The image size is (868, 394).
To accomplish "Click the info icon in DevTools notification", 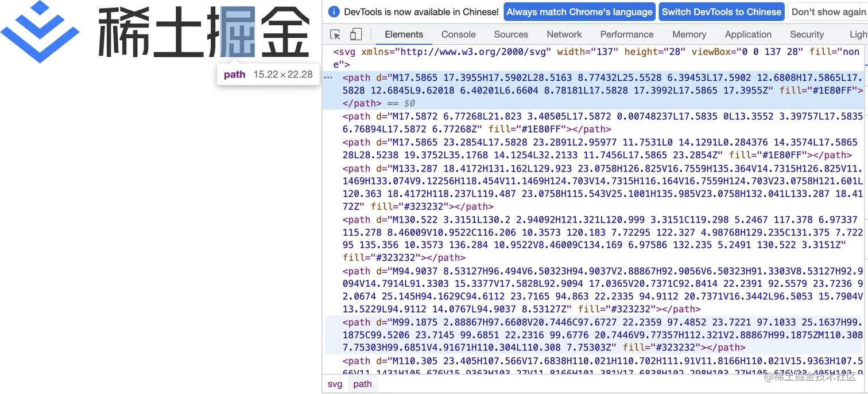I will [334, 11].
